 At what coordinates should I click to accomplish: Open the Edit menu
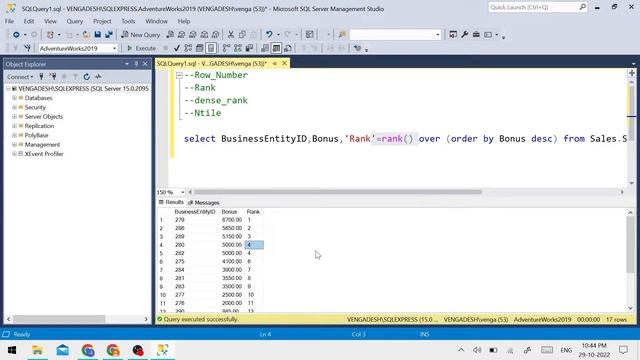tap(29, 21)
